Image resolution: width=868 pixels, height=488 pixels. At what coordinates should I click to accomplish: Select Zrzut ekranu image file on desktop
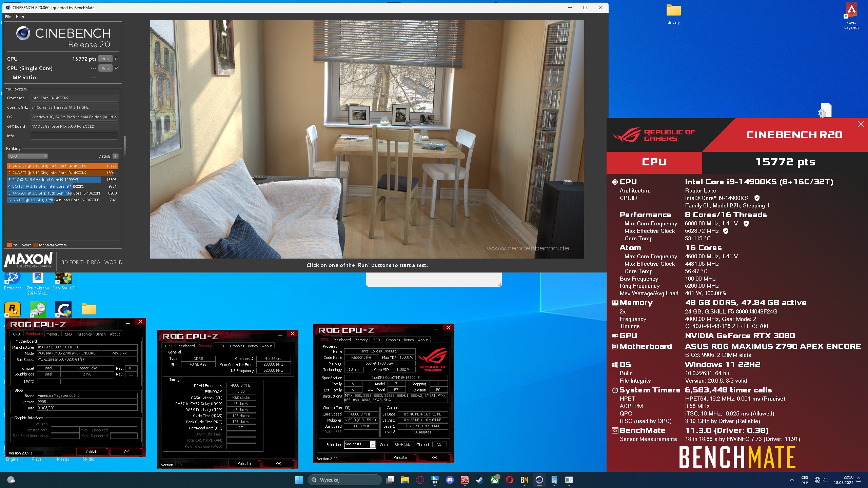tap(38, 283)
